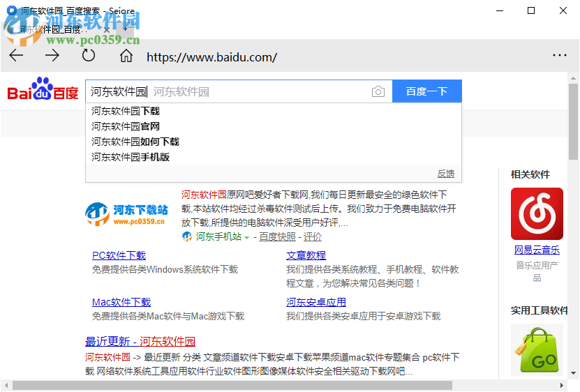The height and width of the screenshot is (392, 580).
Task: Open the three-dot browser menu
Action: pyautogui.click(x=559, y=55)
